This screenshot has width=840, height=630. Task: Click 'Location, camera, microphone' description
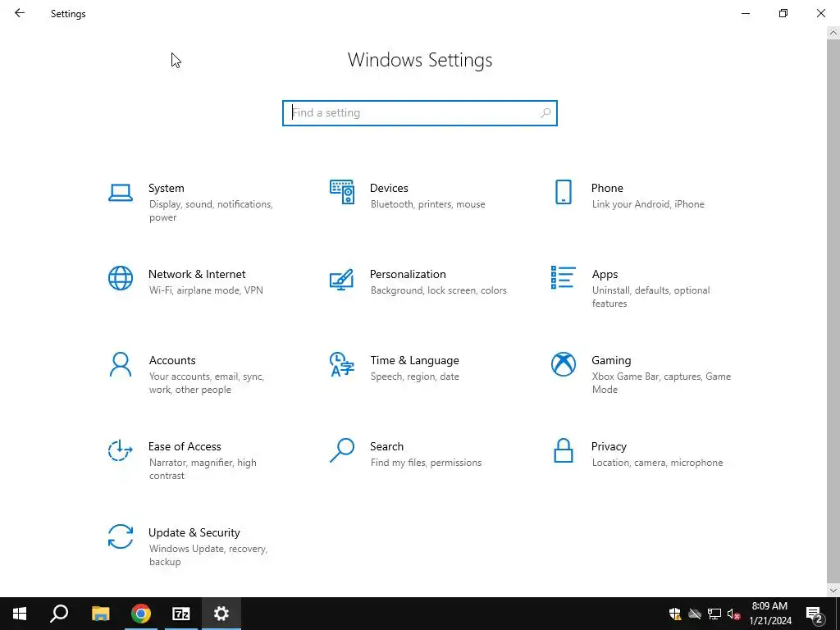657,463
